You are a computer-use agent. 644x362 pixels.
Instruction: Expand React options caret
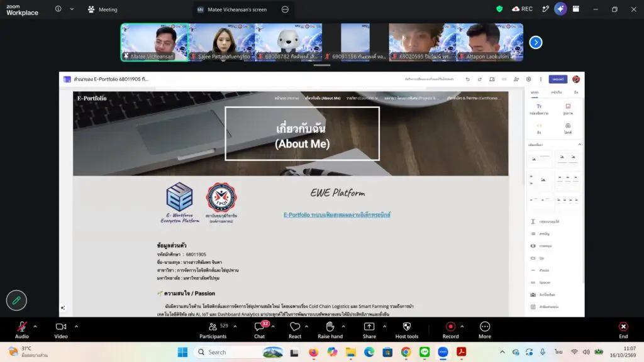[x=306, y=327]
